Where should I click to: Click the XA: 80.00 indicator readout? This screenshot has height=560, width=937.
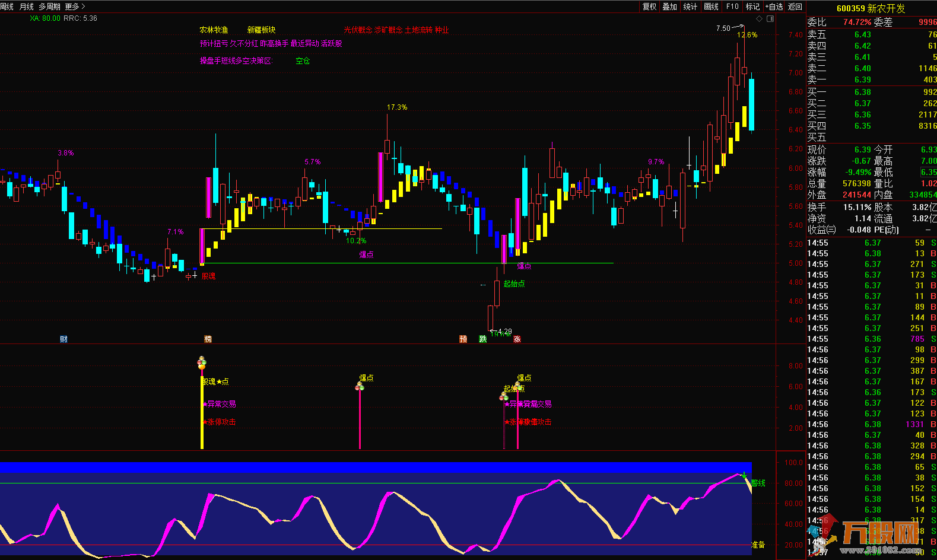pyautogui.click(x=46, y=18)
